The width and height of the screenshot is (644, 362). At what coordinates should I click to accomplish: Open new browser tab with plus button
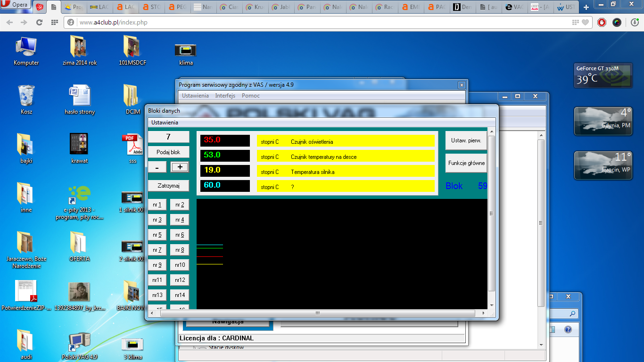pyautogui.click(x=586, y=7)
